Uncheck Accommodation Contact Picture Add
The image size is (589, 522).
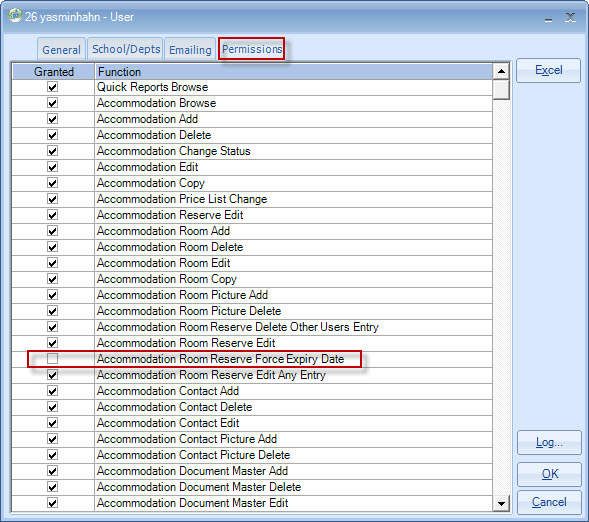(x=53, y=439)
